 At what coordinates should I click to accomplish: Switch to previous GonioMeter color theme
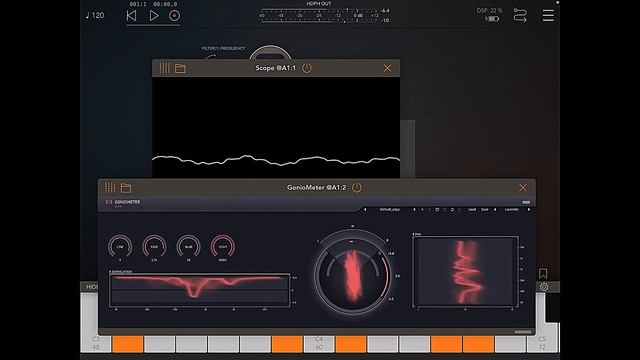click(x=495, y=209)
